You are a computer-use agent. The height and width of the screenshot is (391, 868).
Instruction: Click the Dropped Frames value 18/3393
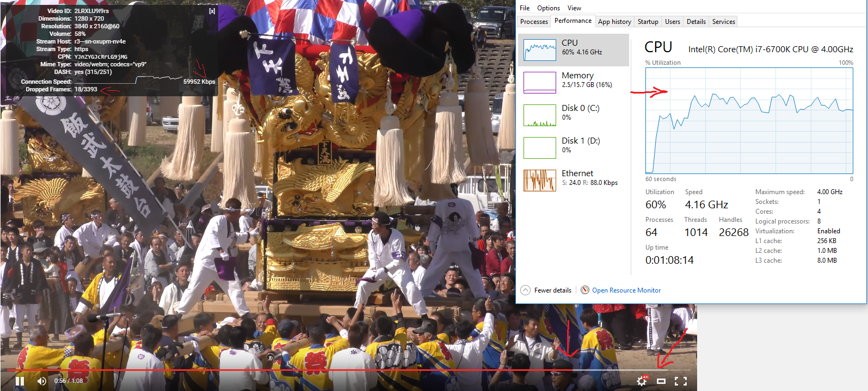tap(86, 89)
